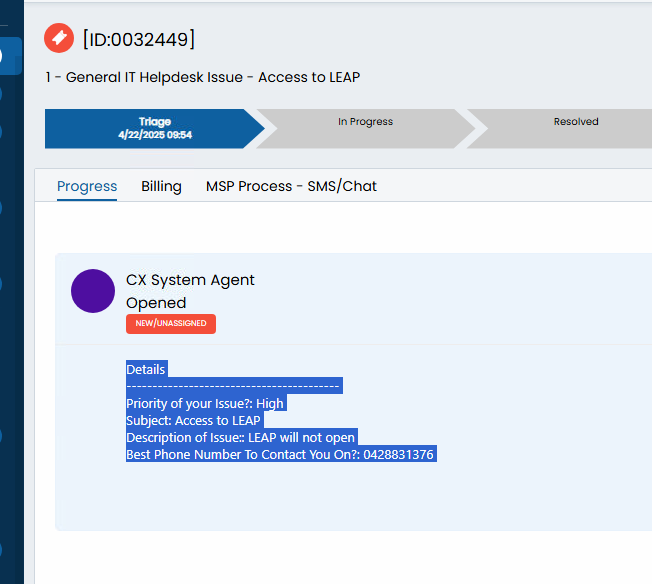Click the highlighted Details heading
The height and width of the screenshot is (584, 652).
pyautogui.click(x=146, y=369)
